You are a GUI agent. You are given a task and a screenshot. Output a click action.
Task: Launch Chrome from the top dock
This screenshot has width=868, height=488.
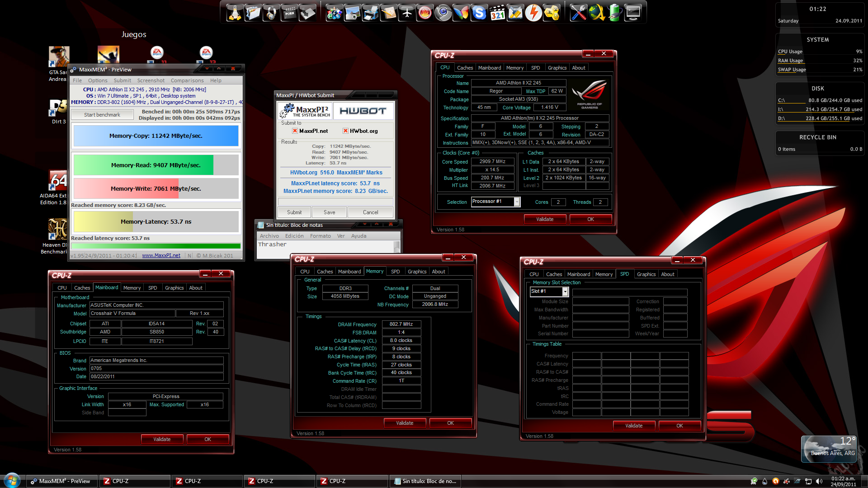pos(443,13)
